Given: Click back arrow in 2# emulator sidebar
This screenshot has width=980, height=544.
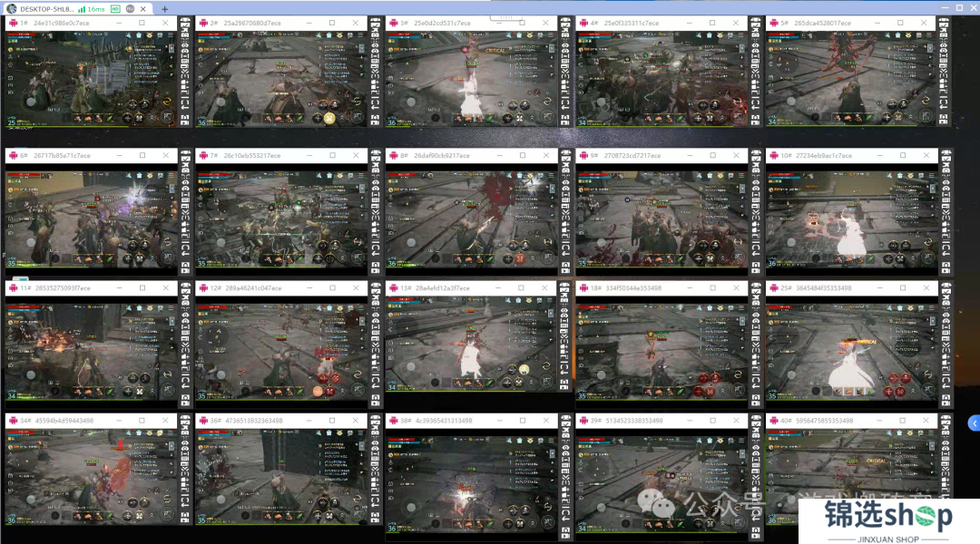Looking at the screenshot, I should click(x=375, y=106).
